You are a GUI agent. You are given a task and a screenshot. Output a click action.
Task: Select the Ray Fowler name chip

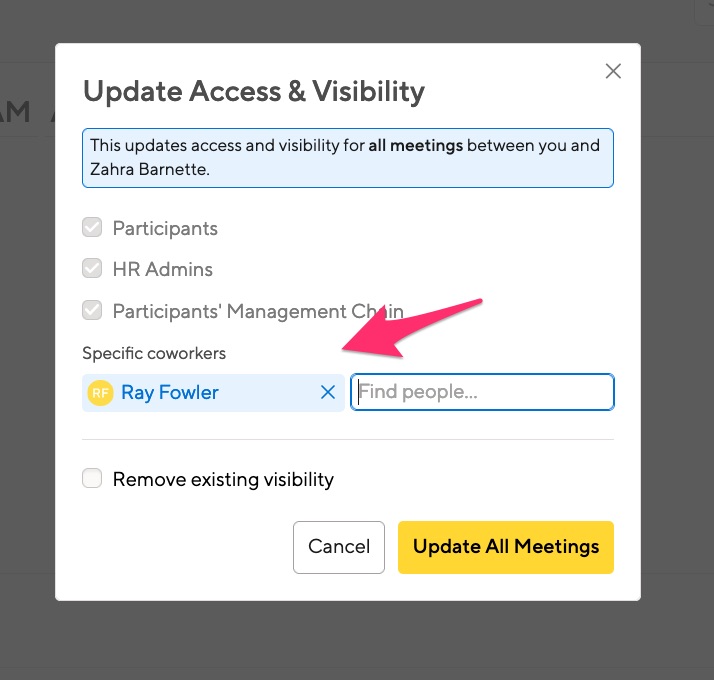tap(213, 393)
